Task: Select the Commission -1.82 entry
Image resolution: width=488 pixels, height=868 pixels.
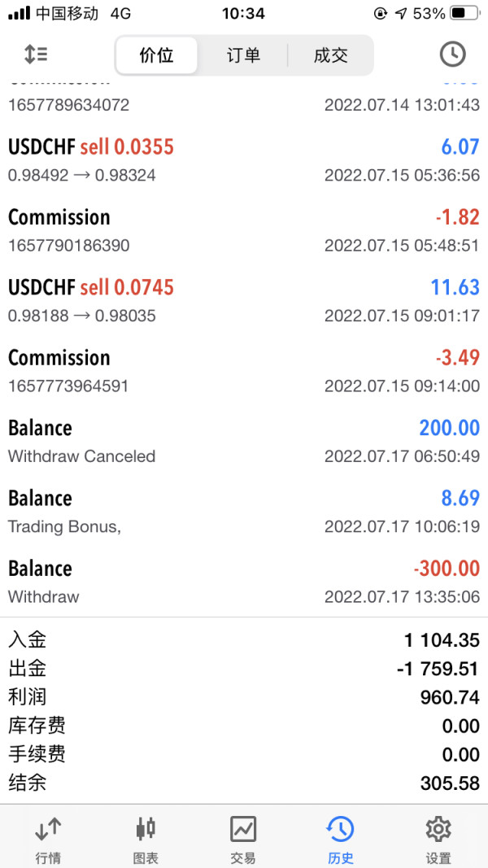Action: pos(244,230)
